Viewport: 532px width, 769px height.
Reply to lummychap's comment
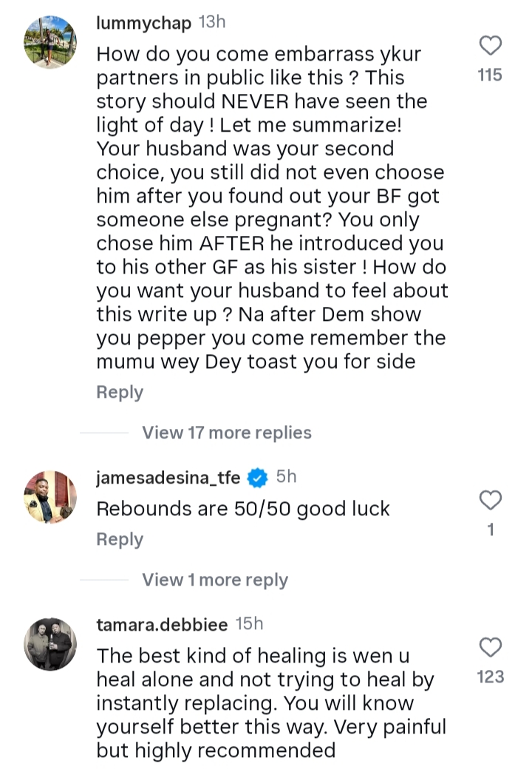click(x=120, y=392)
